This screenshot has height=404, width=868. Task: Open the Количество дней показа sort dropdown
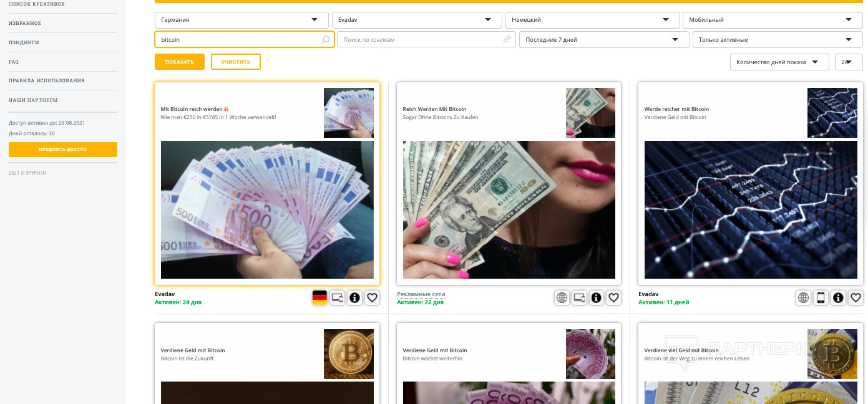pyautogui.click(x=779, y=62)
